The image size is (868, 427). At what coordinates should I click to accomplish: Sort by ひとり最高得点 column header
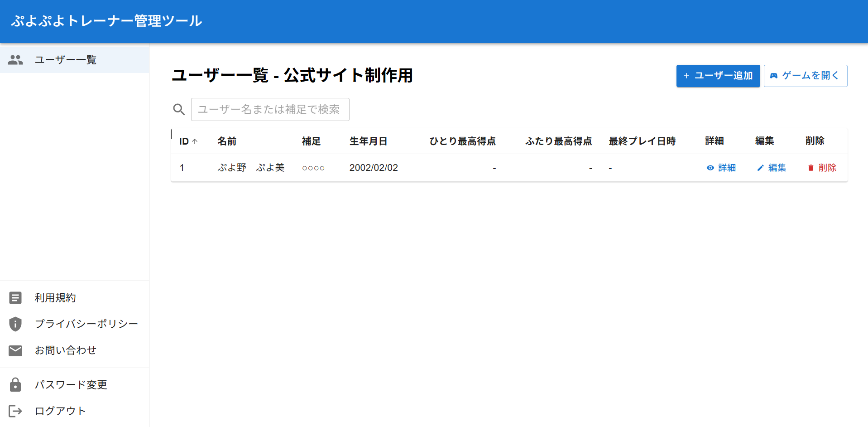click(x=462, y=141)
